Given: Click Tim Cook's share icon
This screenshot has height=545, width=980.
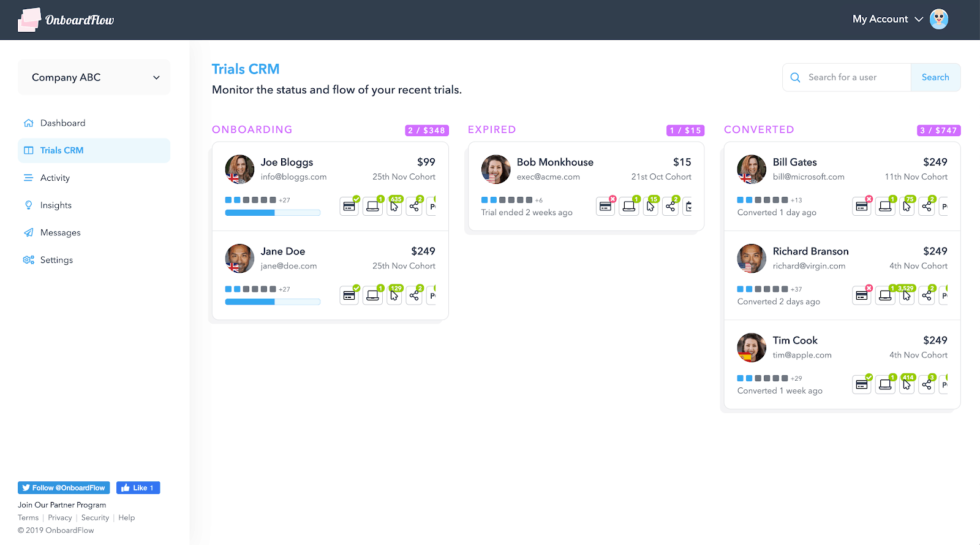Looking at the screenshot, I should point(927,384).
